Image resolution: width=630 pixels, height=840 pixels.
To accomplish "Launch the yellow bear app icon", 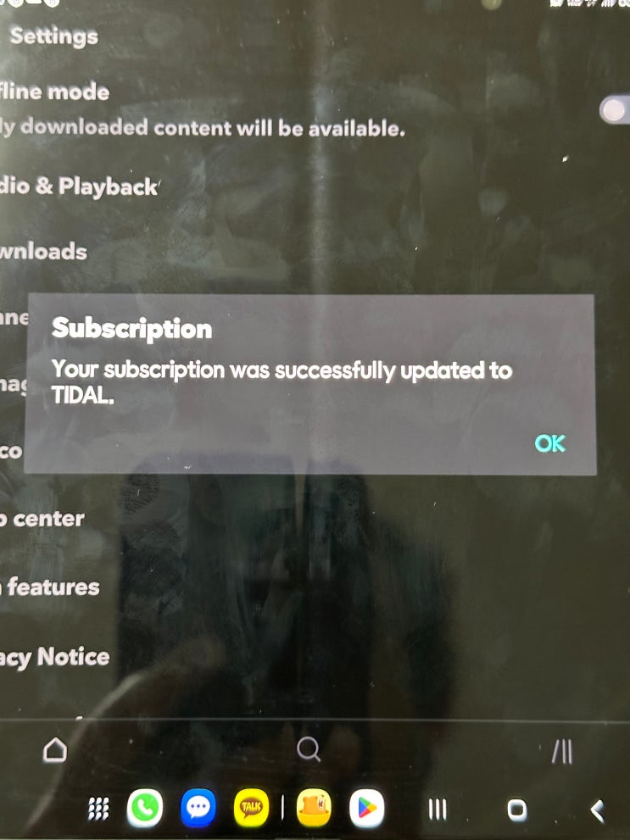I will (x=314, y=808).
